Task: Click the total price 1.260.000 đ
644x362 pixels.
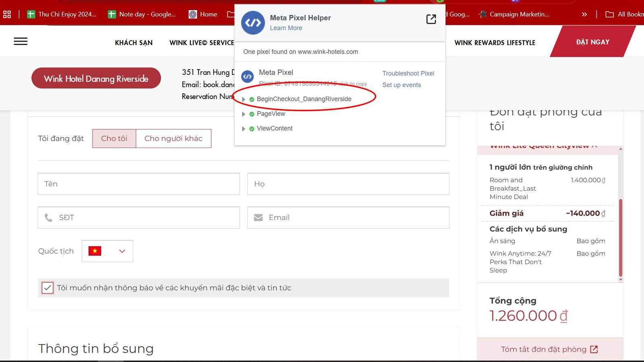Action: (528, 316)
